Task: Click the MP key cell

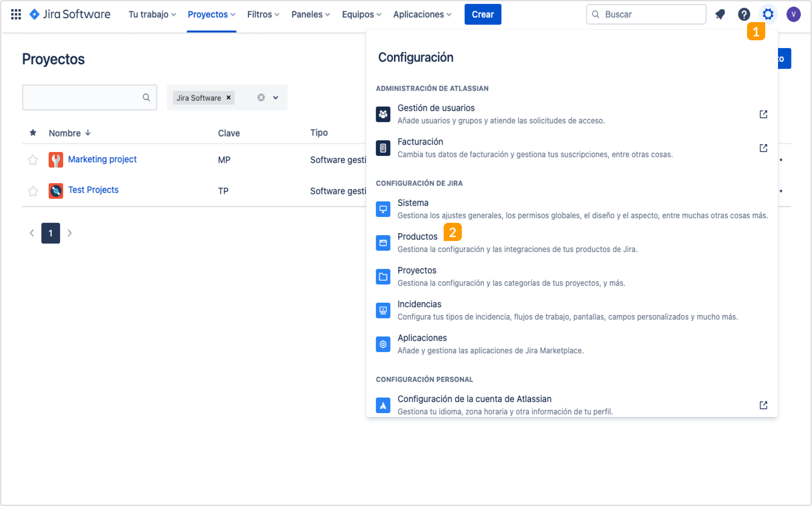Action: [x=224, y=160]
